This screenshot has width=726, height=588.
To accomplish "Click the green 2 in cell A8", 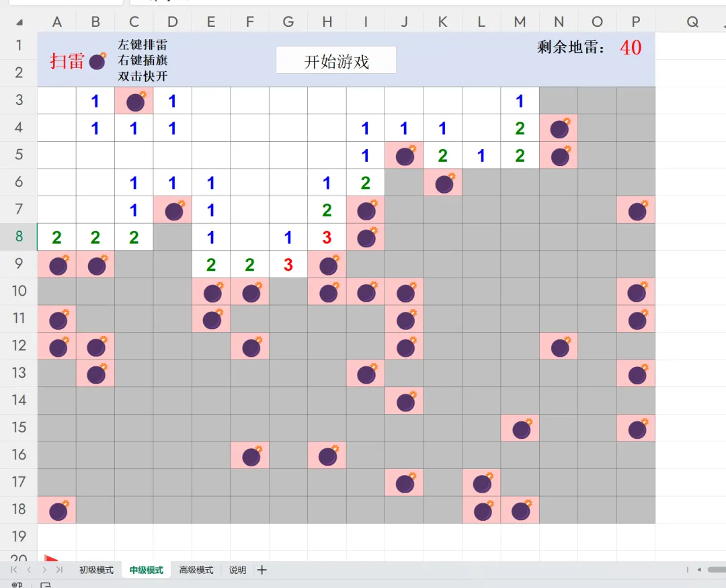I will (56, 237).
